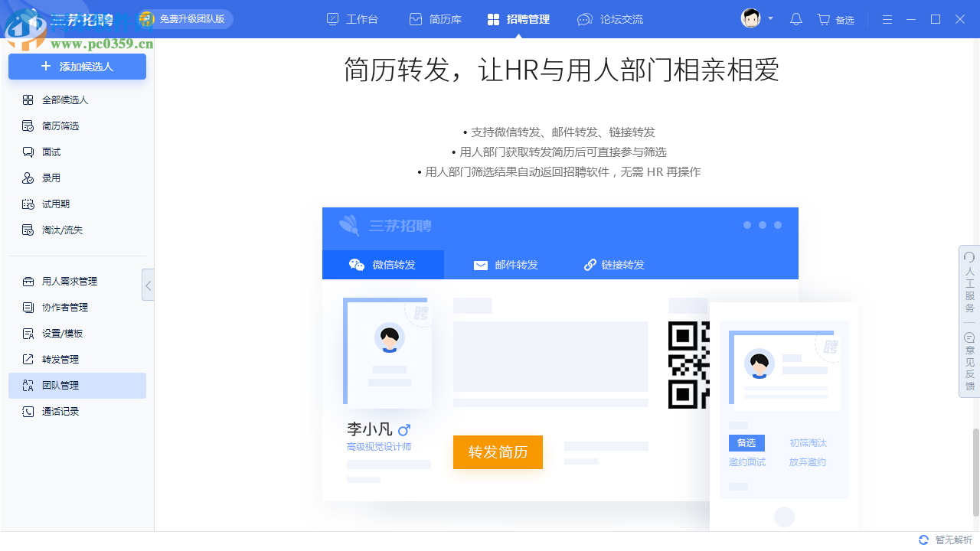Open the 备选 shortlist cart
980x551 pixels.
835,19
